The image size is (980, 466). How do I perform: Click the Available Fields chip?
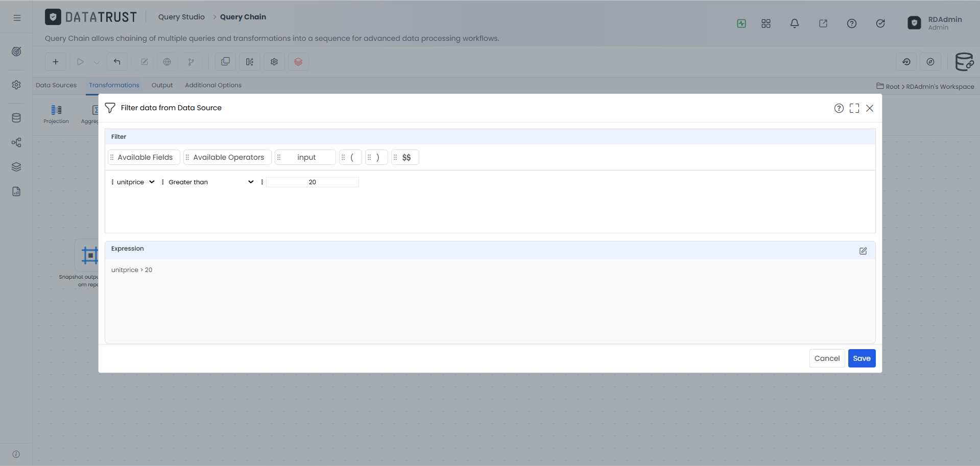click(144, 157)
